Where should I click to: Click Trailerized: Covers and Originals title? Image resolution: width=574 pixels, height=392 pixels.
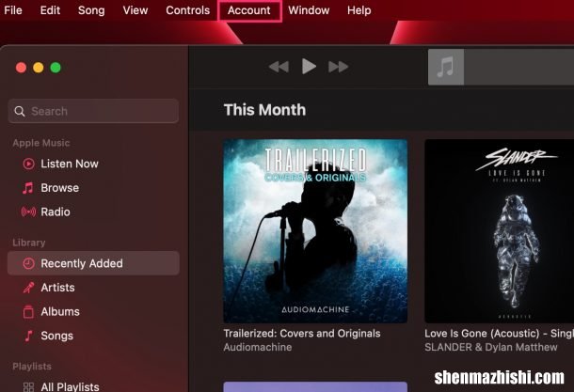[302, 334]
